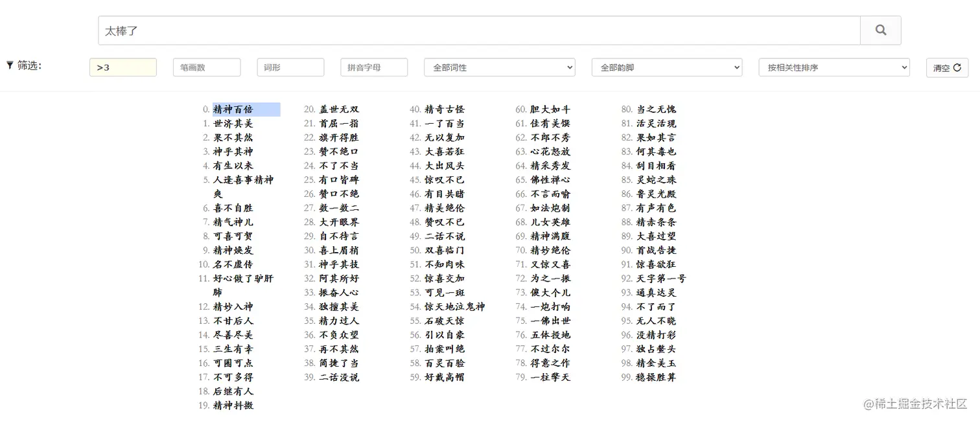Viewport: 980px width, 423px height.
Task: Open the 按相关性排序 sort dropdown
Action: (834, 67)
